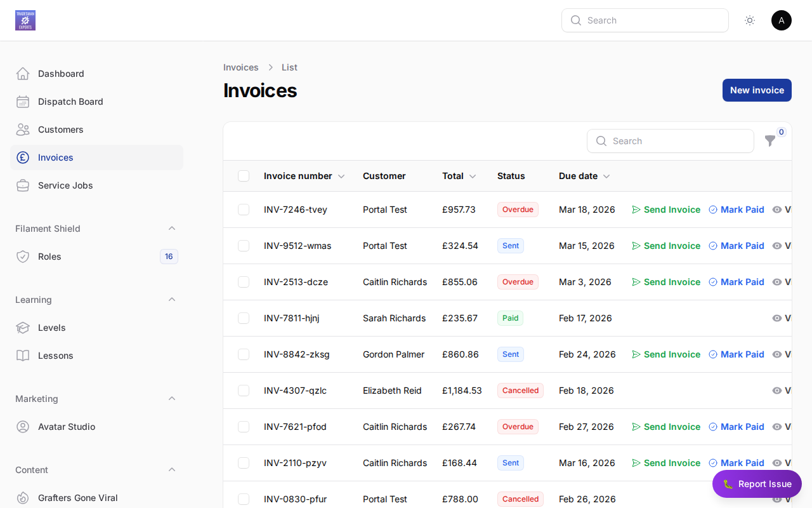Image resolution: width=812 pixels, height=508 pixels.
Task: Select the Dispatch Board calendar icon
Action: click(x=23, y=102)
